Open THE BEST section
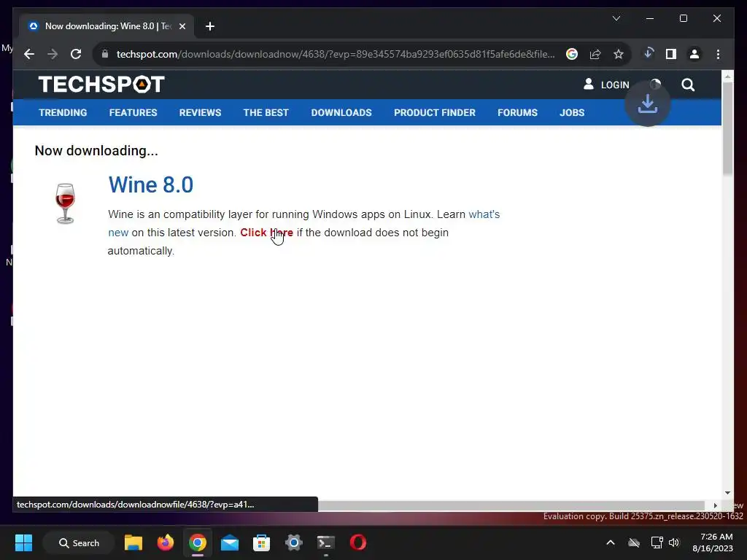Viewport: 747px width, 560px height. [266, 113]
